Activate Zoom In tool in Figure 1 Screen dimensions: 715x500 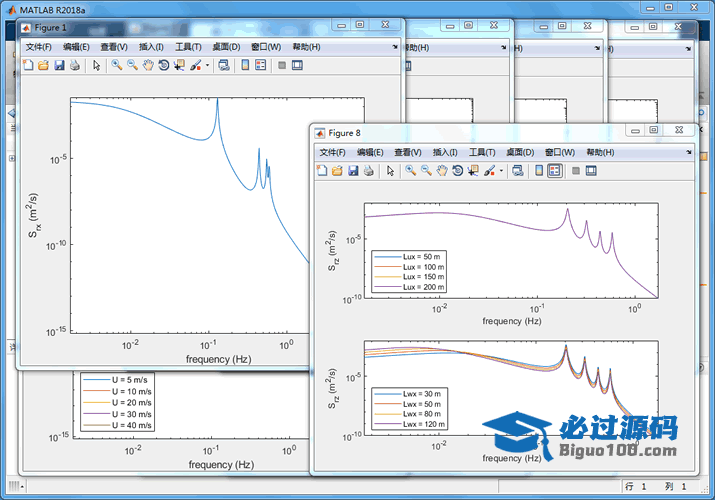[x=117, y=65]
